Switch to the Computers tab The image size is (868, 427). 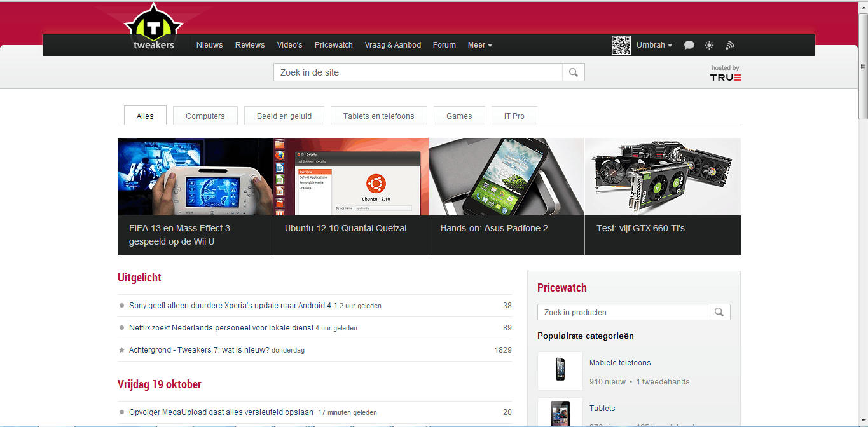(205, 116)
